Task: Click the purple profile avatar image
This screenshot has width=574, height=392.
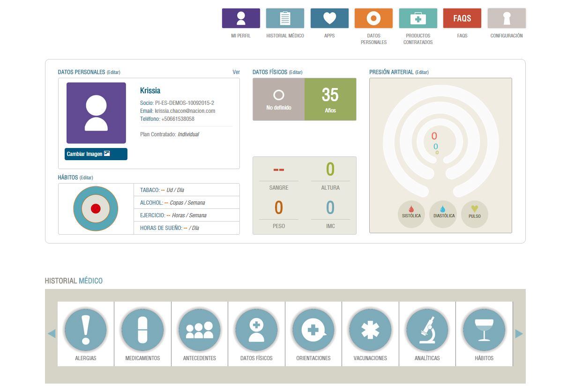Action: click(x=96, y=113)
